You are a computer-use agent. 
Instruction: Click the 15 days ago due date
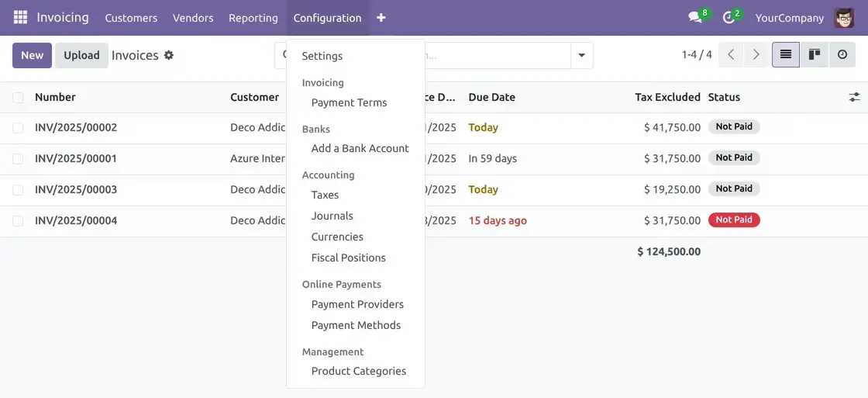coord(498,220)
